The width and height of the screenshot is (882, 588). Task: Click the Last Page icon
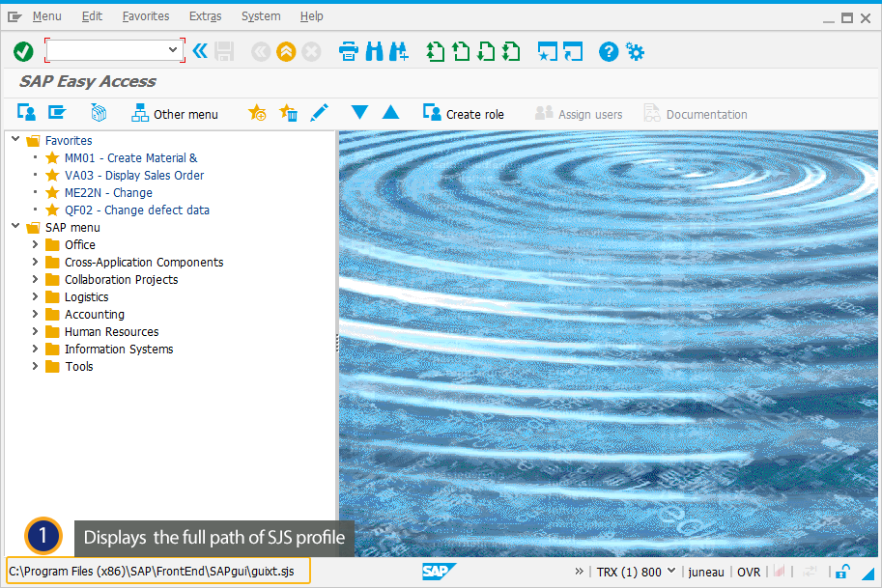[x=511, y=52]
